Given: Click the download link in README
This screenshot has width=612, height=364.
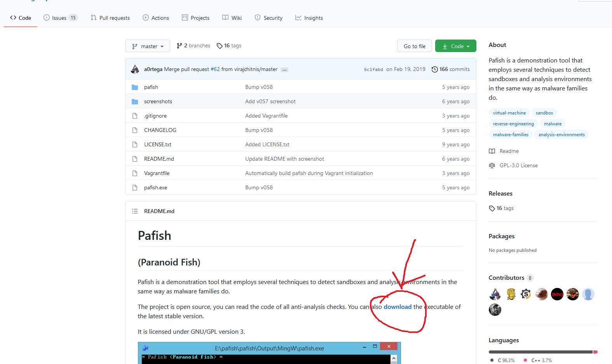Looking at the screenshot, I should (398, 307).
